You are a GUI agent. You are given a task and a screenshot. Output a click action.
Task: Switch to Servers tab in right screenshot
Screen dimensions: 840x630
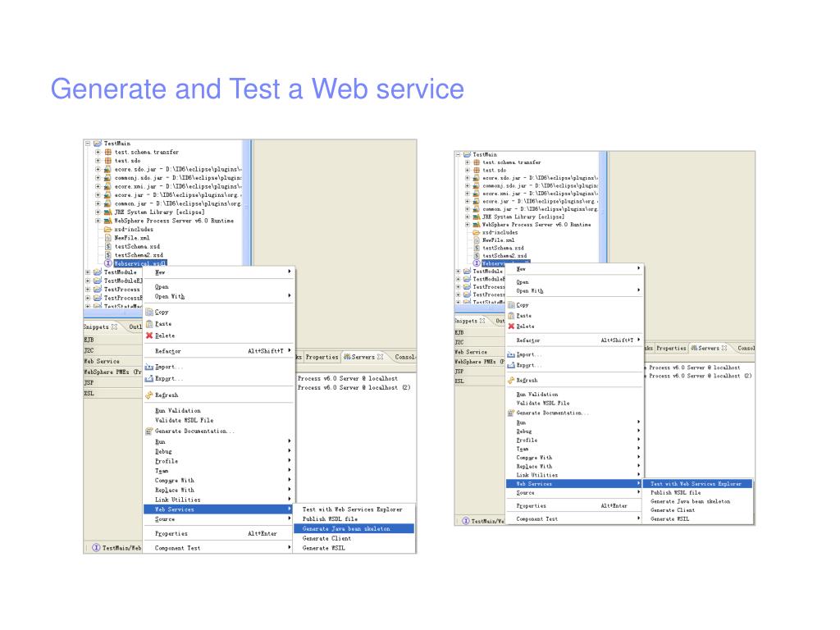[708, 348]
